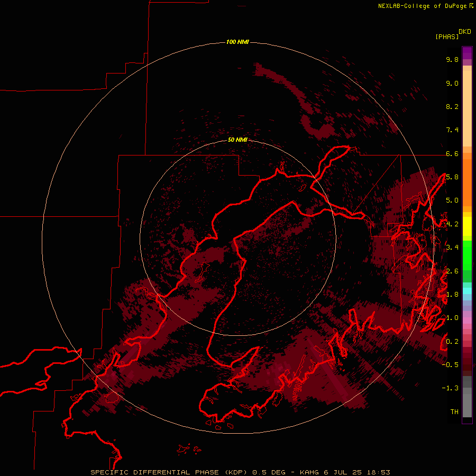476x476 pixels.
Task: Click the 0.2 scale value
Action: [452, 342]
